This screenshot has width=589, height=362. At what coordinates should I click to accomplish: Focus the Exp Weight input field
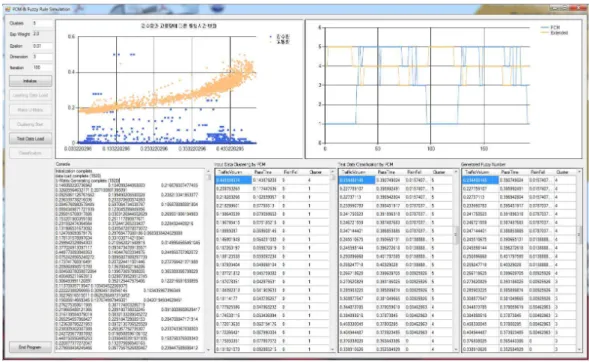[42, 34]
